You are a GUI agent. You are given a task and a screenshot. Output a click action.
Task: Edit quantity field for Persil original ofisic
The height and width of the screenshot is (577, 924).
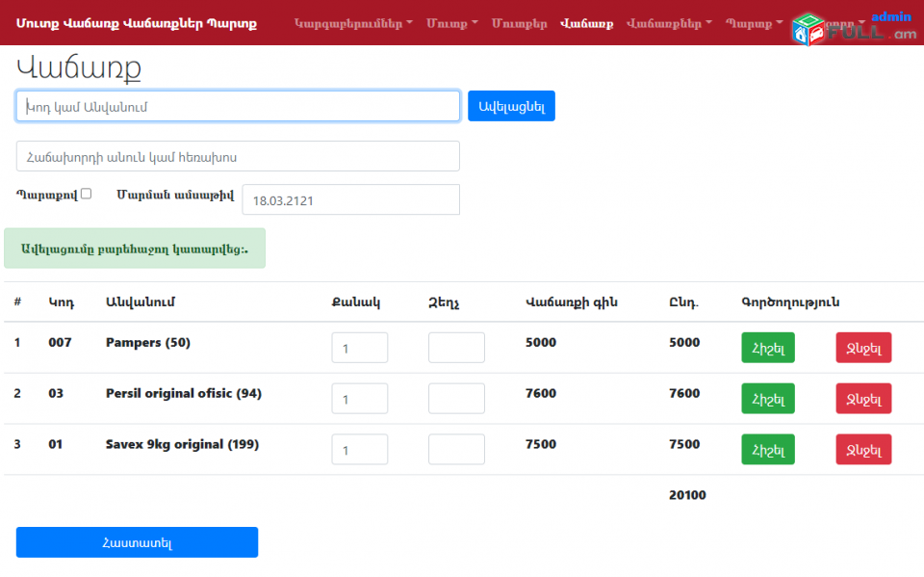[x=359, y=399]
